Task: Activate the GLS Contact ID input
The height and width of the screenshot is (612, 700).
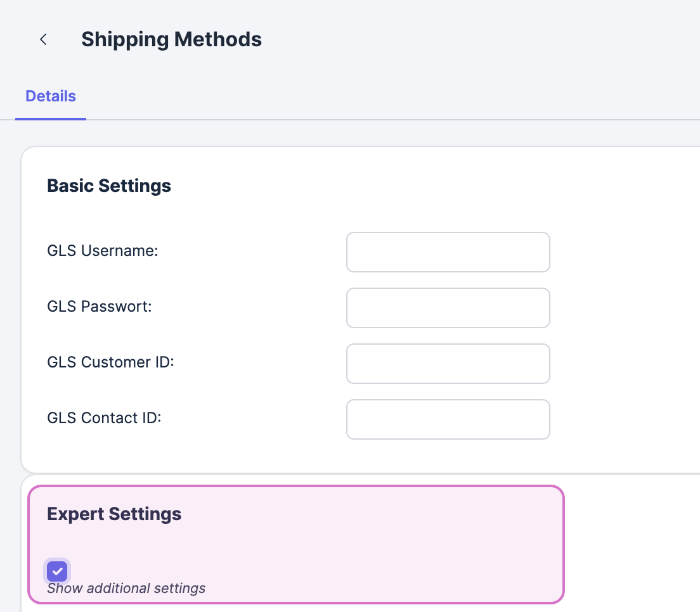Action: [448, 419]
